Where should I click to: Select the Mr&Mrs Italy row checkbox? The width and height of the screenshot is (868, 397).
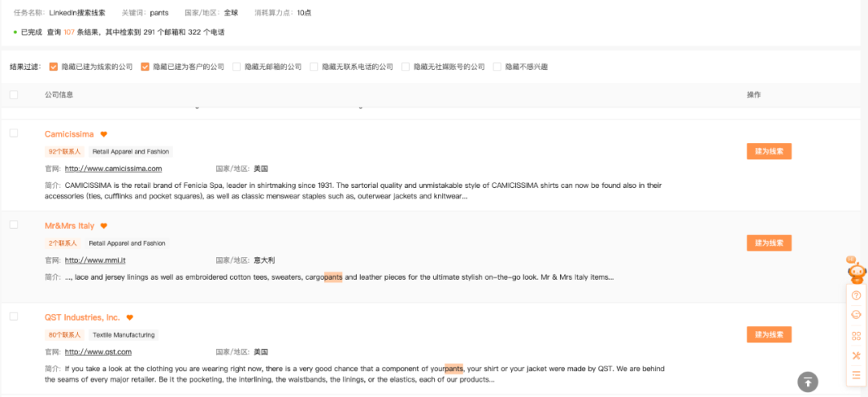point(14,224)
